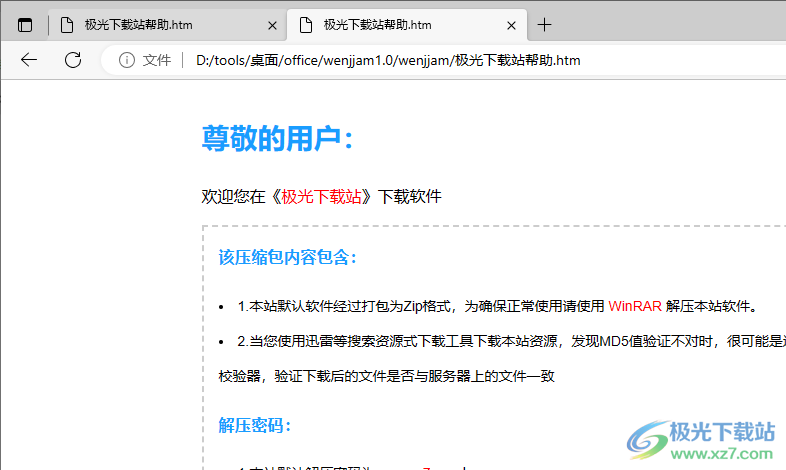786x470 pixels.
Task: Click the 校验器 verification sentence
Action: coord(386,376)
